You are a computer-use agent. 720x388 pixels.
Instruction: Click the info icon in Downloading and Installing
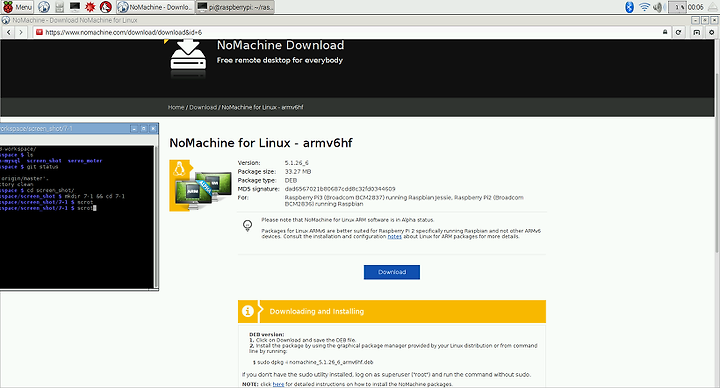[x=248, y=311]
